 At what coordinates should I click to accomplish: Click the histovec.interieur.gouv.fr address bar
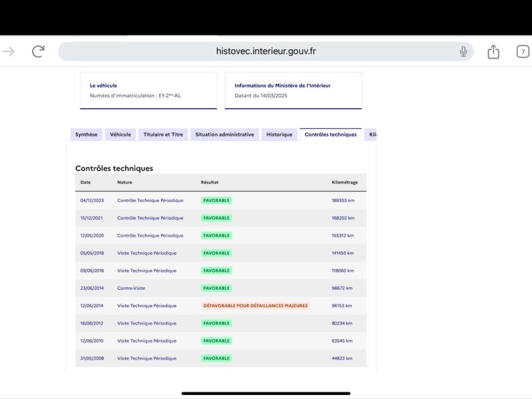(265, 51)
